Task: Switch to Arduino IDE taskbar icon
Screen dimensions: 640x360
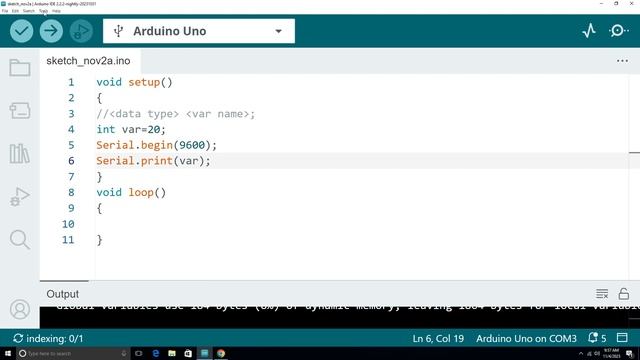Action: click(x=204, y=353)
